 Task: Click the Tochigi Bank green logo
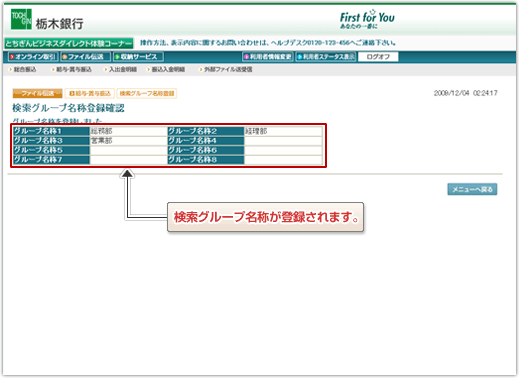pyautogui.click(x=21, y=19)
